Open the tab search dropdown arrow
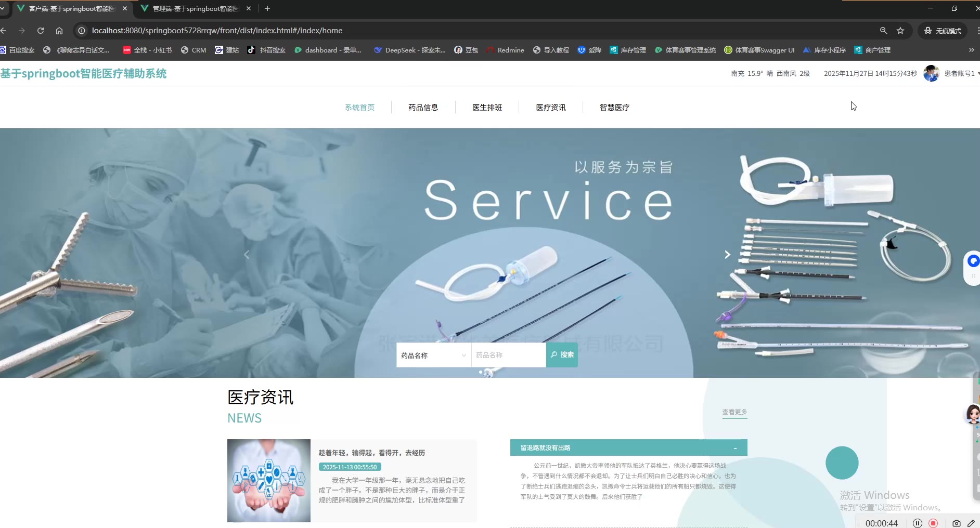Viewport: 980px width, 528px height. pos(3,8)
